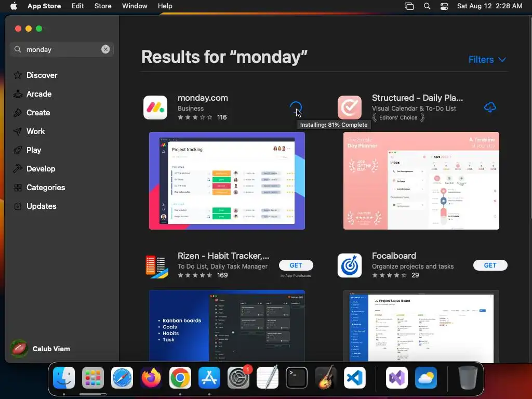Launch Visual Studio from the Dock
The height and width of the screenshot is (399, 532).
[396, 378]
